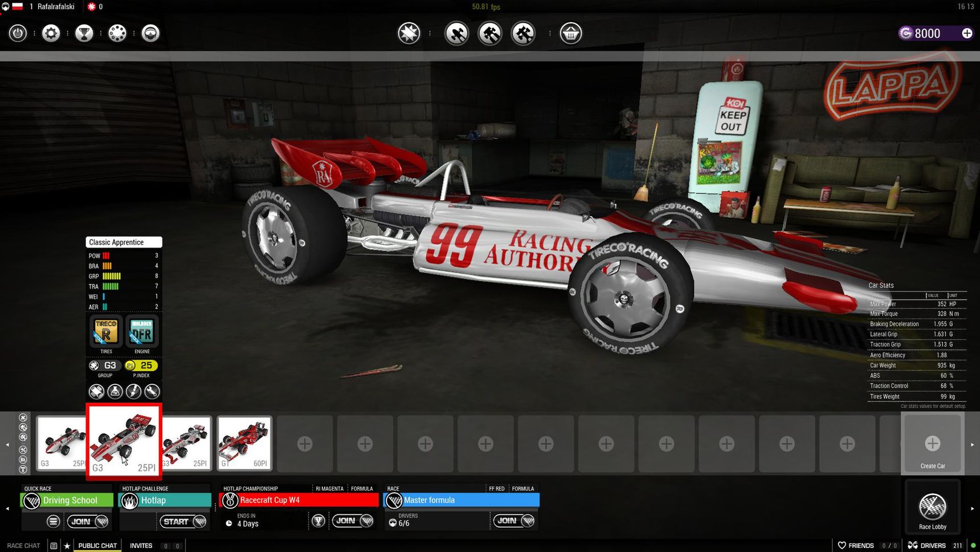Click the Traction Control 68 % row

coord(917,386)
